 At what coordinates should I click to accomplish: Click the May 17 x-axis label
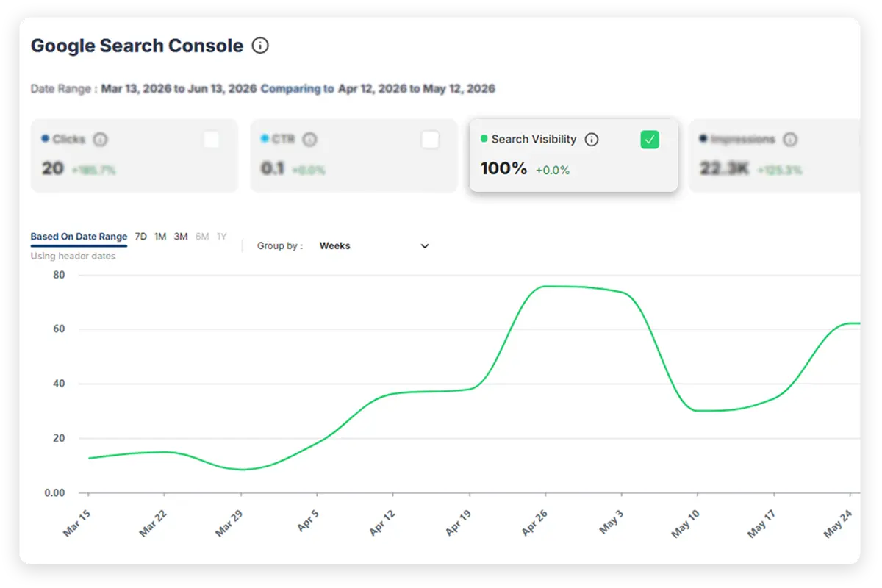[762, 523]
